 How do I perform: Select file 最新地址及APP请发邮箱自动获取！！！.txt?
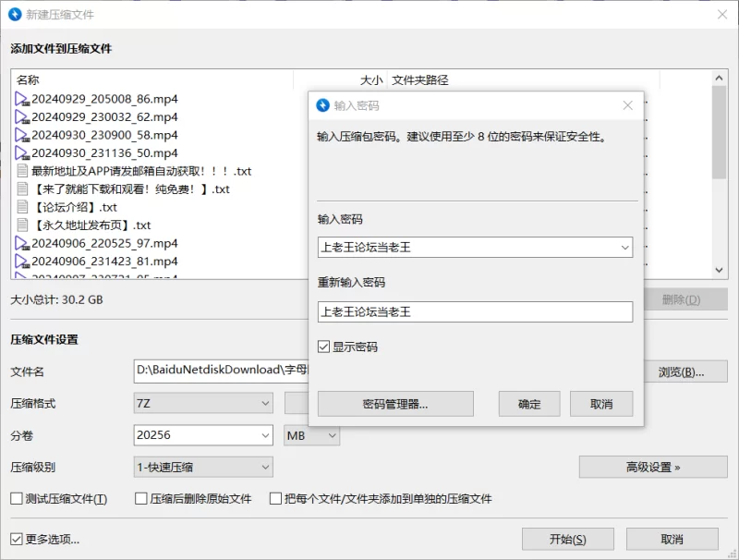[x=141, y=171]
